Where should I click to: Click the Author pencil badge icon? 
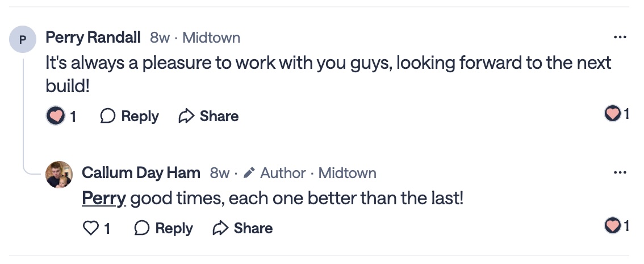[249, 172]
